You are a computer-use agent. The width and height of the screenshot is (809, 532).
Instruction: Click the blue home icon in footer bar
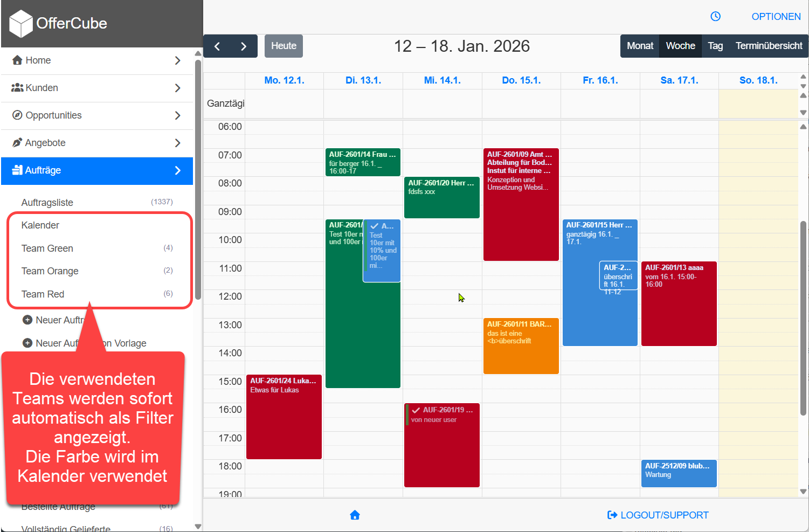click(x=355, y=515)
